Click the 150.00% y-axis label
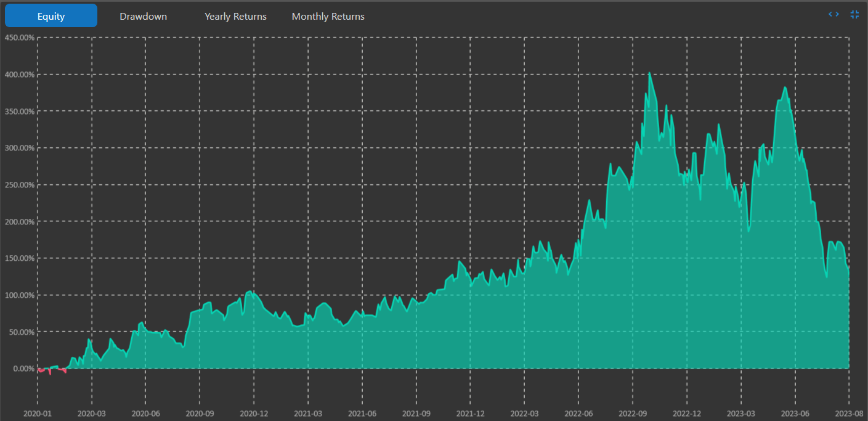This screenshot has width=868, height=421. click(x=20, y=258)
